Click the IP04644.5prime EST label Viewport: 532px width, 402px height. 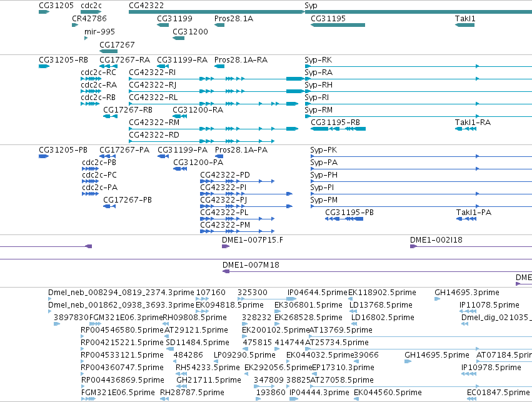point(318,293)
